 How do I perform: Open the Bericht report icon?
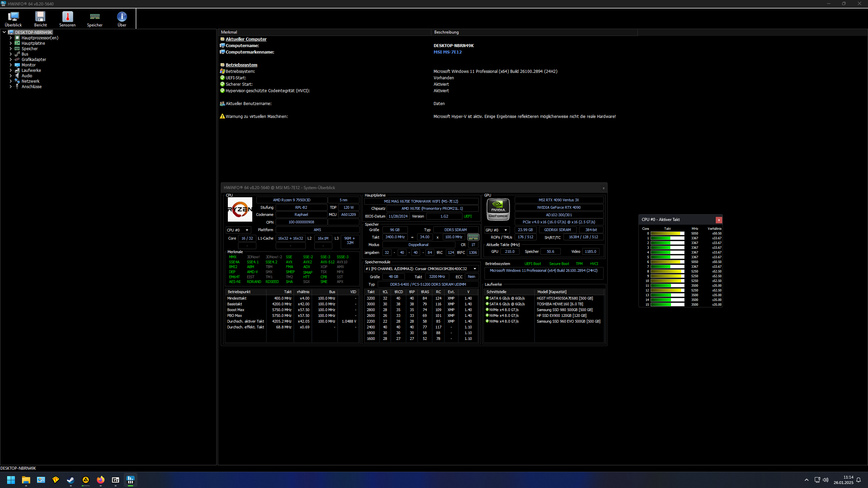[x=40, y=19]
